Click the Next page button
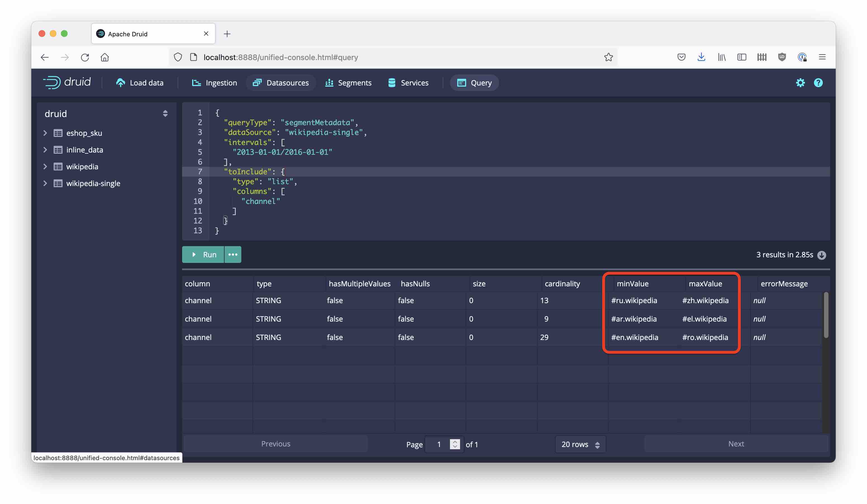 click(x=736, y=444)
